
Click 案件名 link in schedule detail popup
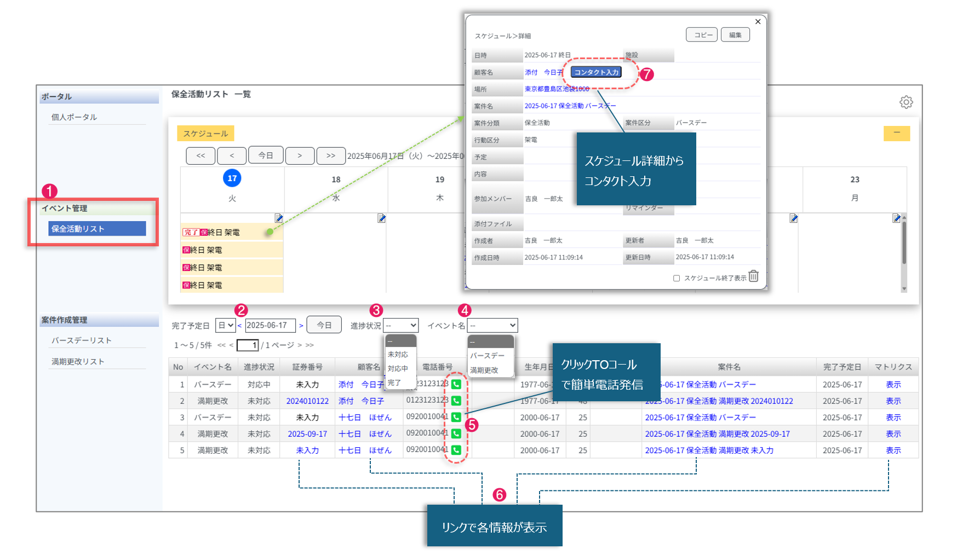click(570, 106)
